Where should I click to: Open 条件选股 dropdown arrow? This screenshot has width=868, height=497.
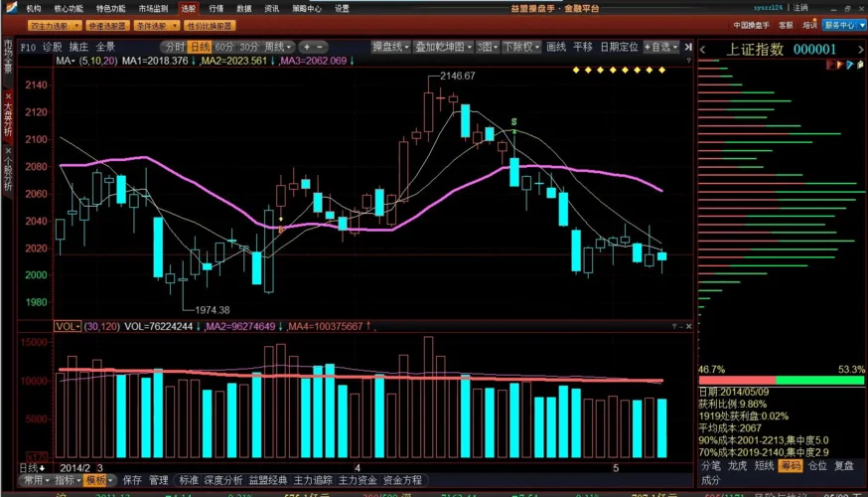click(175, 26)
